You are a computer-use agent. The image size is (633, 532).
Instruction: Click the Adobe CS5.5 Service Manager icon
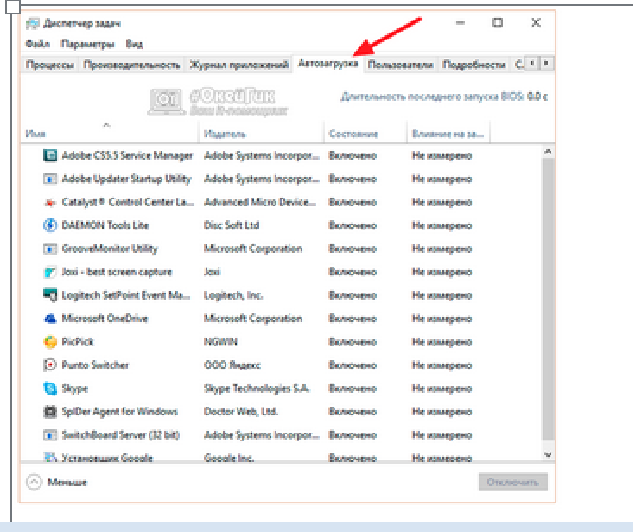(50, 155)
